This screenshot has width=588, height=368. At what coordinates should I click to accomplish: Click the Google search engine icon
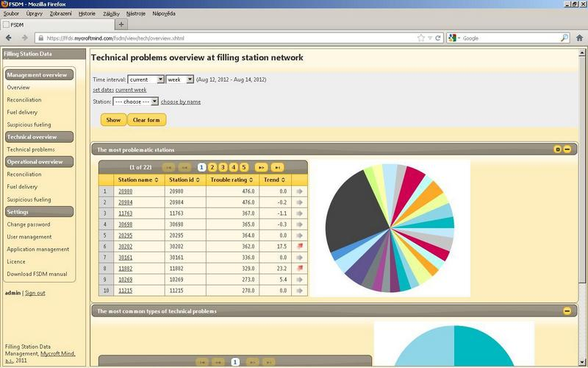[x=452, y=38]
